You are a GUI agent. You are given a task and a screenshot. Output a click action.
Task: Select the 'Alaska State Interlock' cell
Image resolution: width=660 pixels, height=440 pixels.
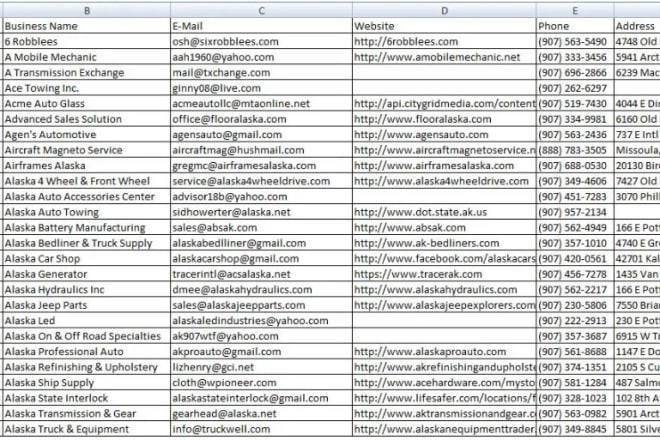[x=87, y=398]
